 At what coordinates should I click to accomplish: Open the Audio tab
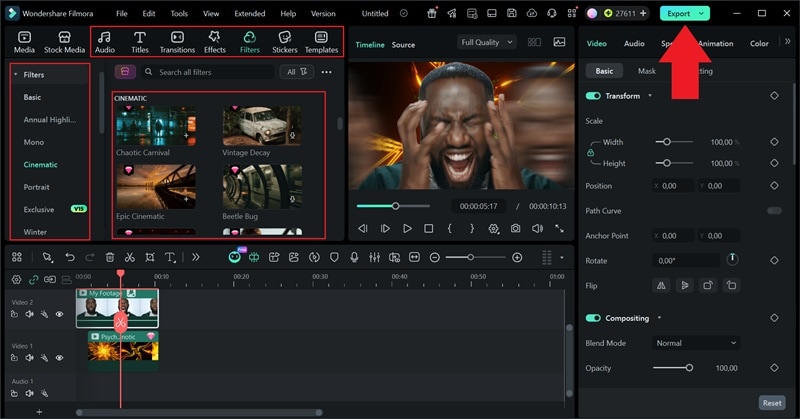pyautogui.click(x=105, y=42)
